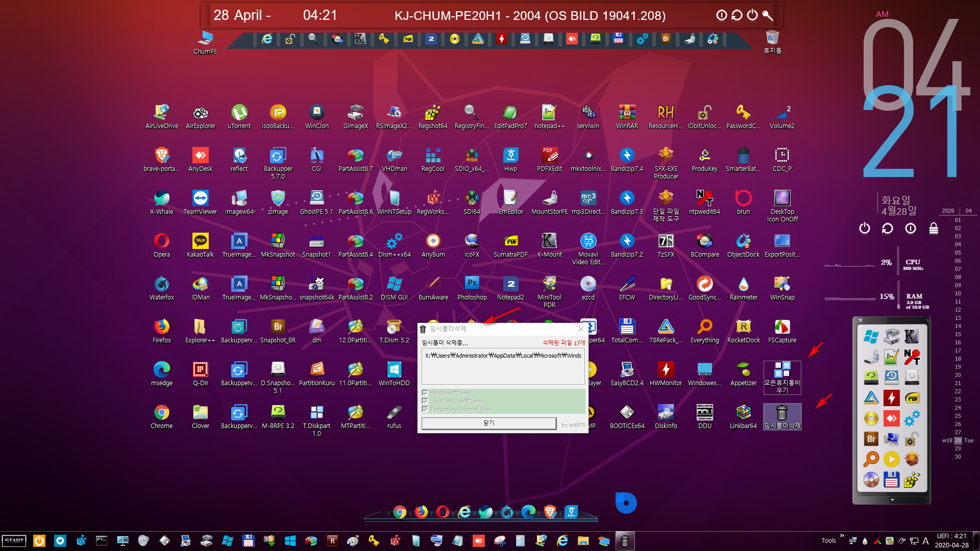Click the 닫기 button in temp-delete dialog
Screen dimensions: 980x551
(x=488, y=423)
